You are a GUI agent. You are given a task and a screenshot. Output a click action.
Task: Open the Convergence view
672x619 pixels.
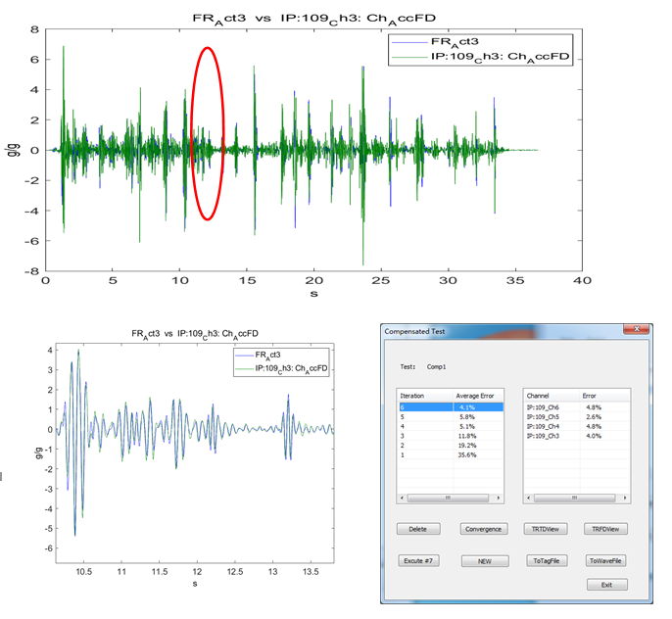[x=484, y=529]
